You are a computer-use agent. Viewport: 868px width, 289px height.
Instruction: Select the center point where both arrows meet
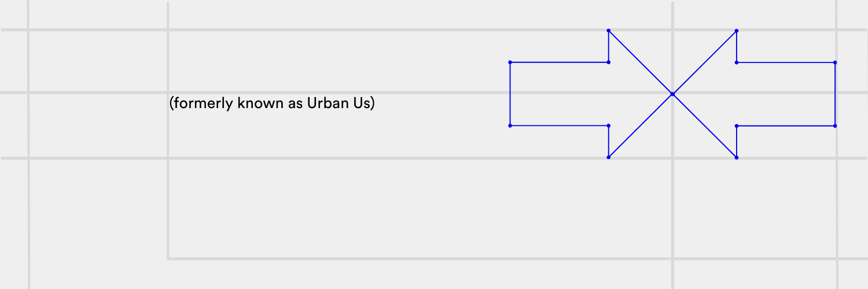pyautogui.click(x=672, y=94)
